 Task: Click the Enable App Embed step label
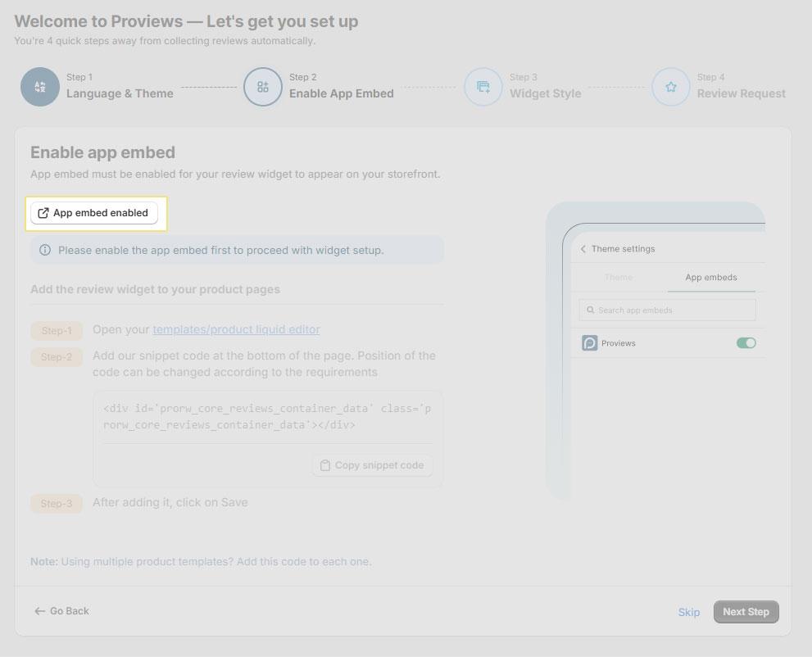[x=341, y=93]
